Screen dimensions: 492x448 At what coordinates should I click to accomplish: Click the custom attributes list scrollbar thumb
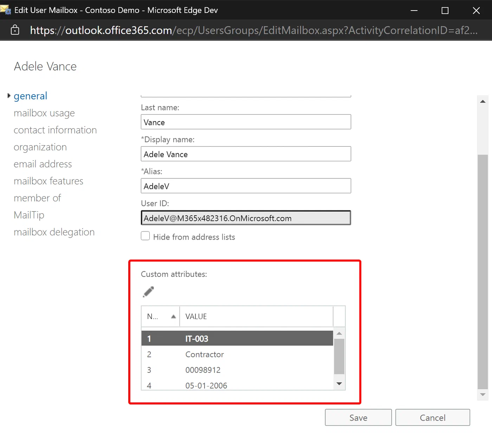click(339, 356)
